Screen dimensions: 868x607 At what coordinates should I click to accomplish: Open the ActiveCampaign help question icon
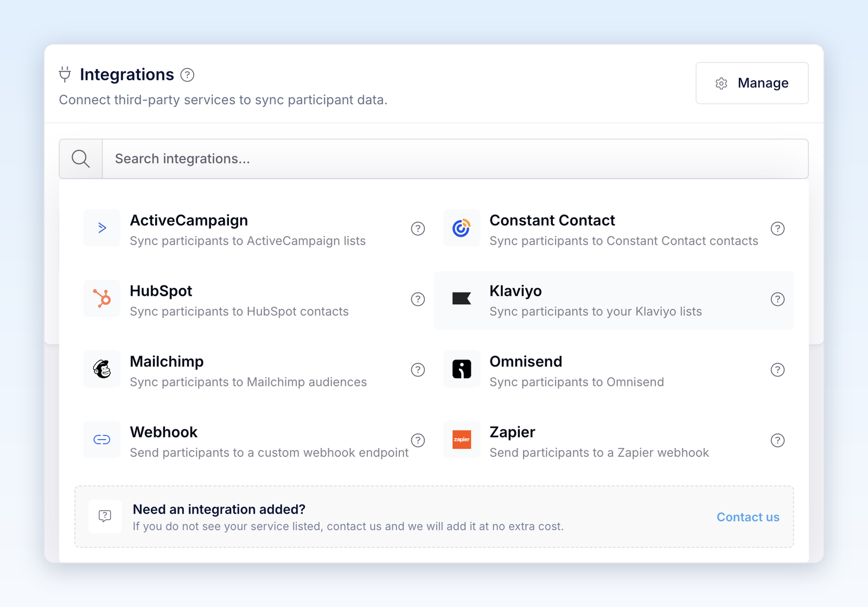click(418, 229)
